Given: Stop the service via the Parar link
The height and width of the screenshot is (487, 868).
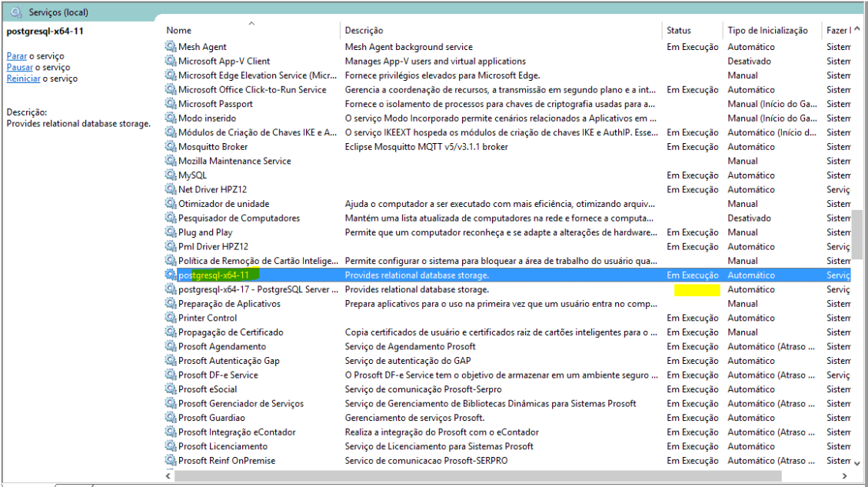Looking at the screenshot, I should click(x=17, y=56).
